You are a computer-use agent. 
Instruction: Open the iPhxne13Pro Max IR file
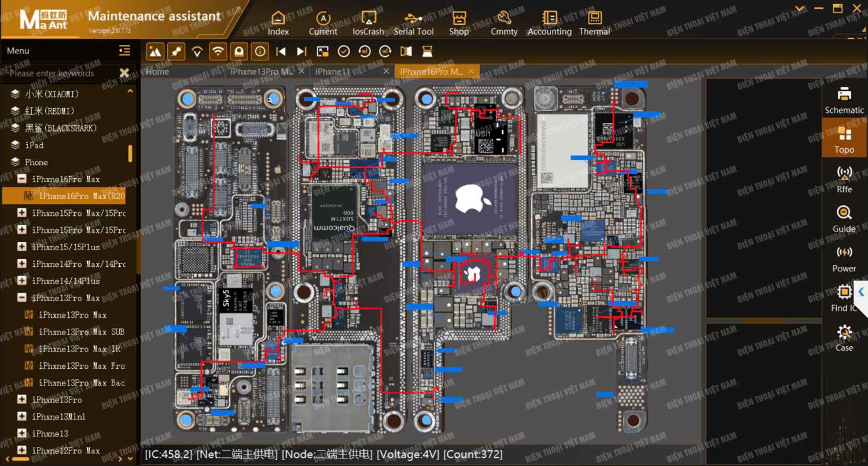[79, 349]
